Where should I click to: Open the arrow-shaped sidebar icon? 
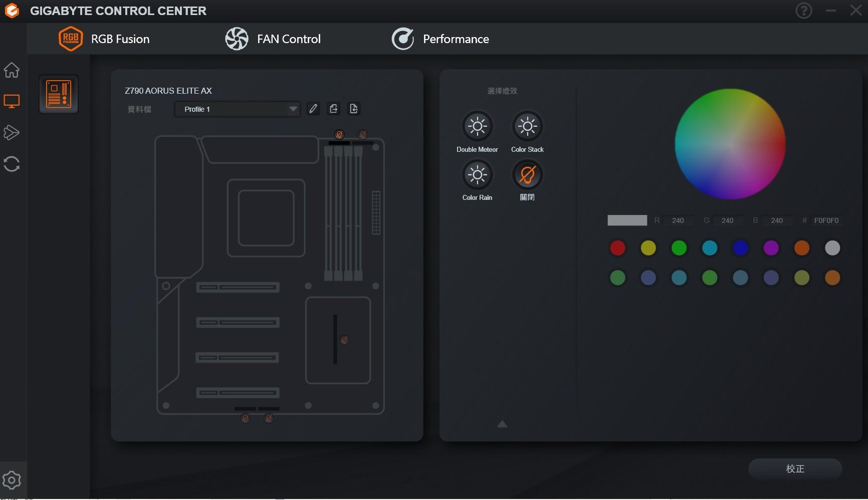[12, 133]
